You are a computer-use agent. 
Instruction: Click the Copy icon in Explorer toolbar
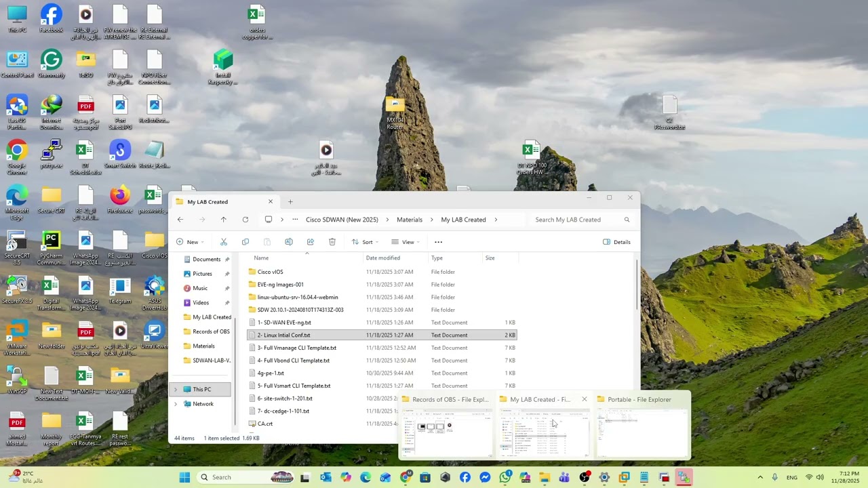[245, 242]
